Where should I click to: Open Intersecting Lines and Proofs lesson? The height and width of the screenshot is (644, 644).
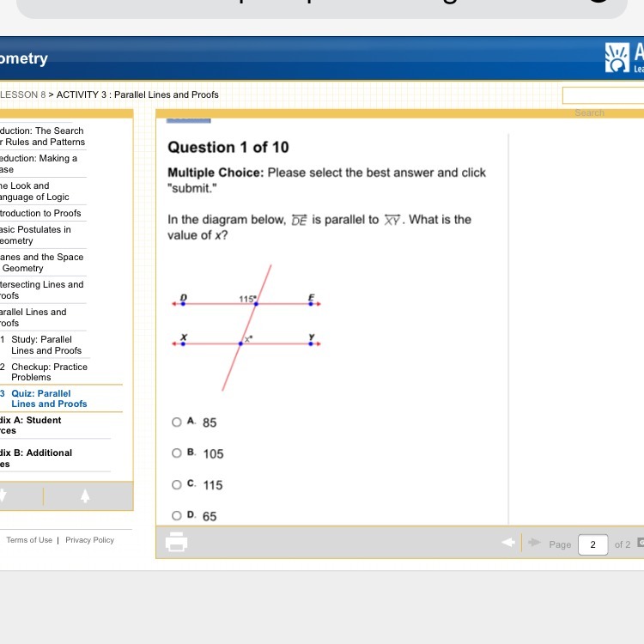41,290
